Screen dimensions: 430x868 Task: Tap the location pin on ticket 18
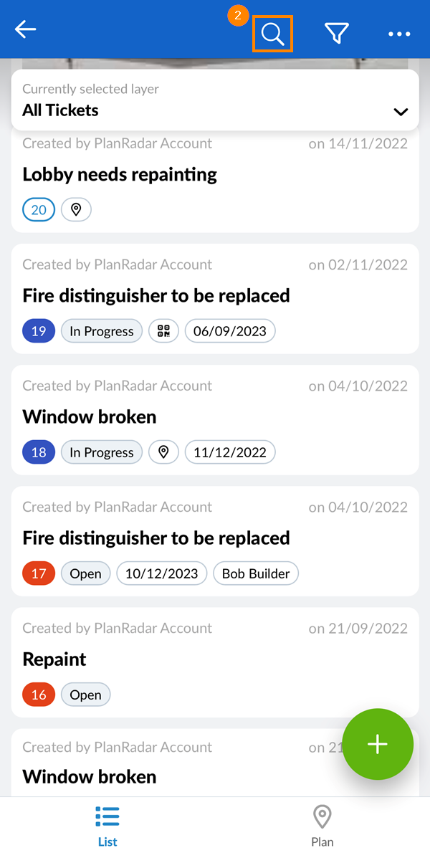click(x=163, y=452)
